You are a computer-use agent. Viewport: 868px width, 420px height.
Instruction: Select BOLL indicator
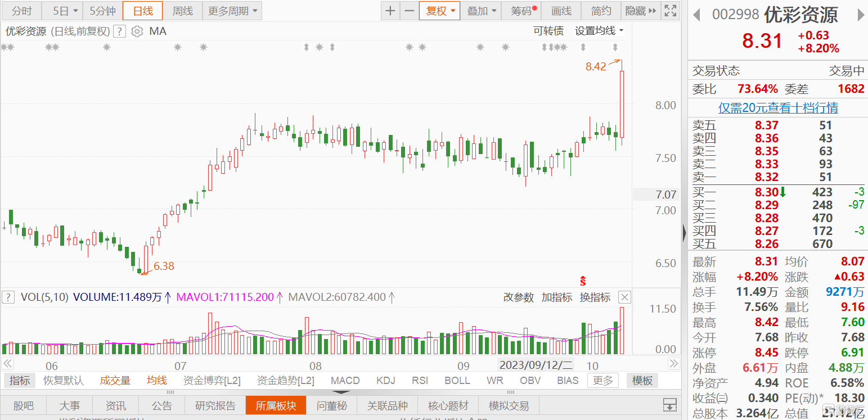[457, 381]
